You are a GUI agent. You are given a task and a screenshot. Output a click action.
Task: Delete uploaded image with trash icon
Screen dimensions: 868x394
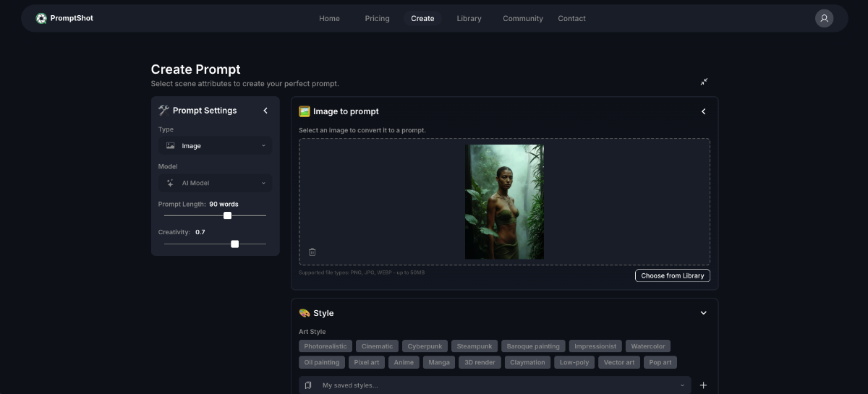click(312, 252)
